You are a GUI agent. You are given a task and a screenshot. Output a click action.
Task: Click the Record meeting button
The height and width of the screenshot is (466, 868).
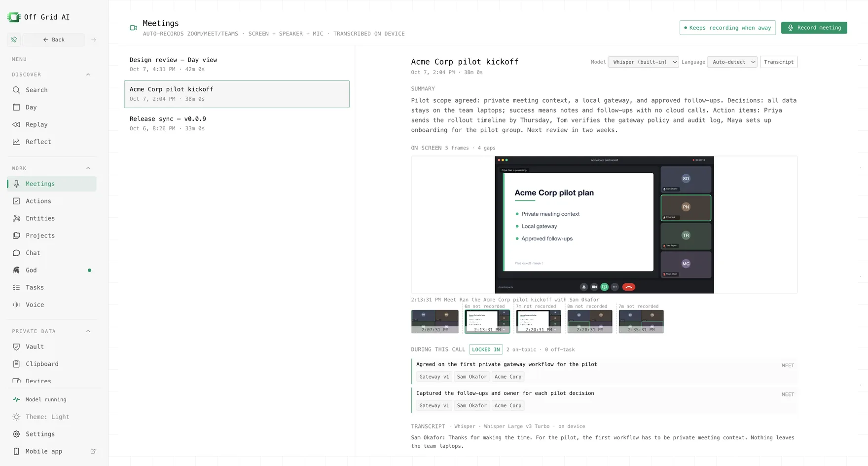[x=814, y=28]
